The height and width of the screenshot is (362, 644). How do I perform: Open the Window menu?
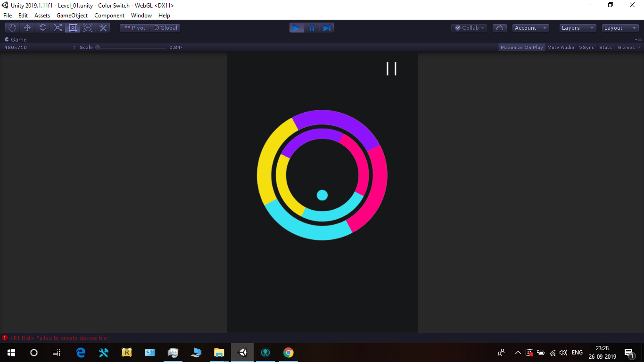click(141, 16)
